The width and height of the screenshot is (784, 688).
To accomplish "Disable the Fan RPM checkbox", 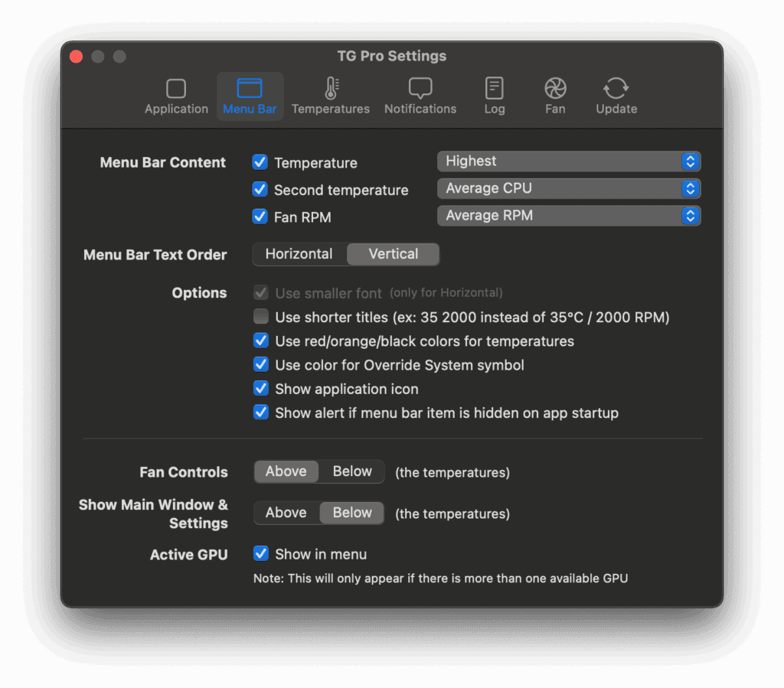I will [260, 217].
